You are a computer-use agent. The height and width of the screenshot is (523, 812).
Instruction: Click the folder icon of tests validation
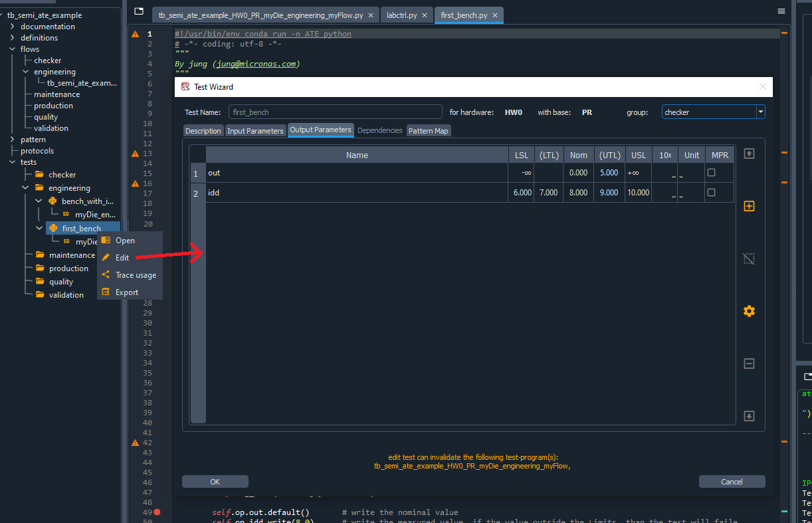coord(39,295)
